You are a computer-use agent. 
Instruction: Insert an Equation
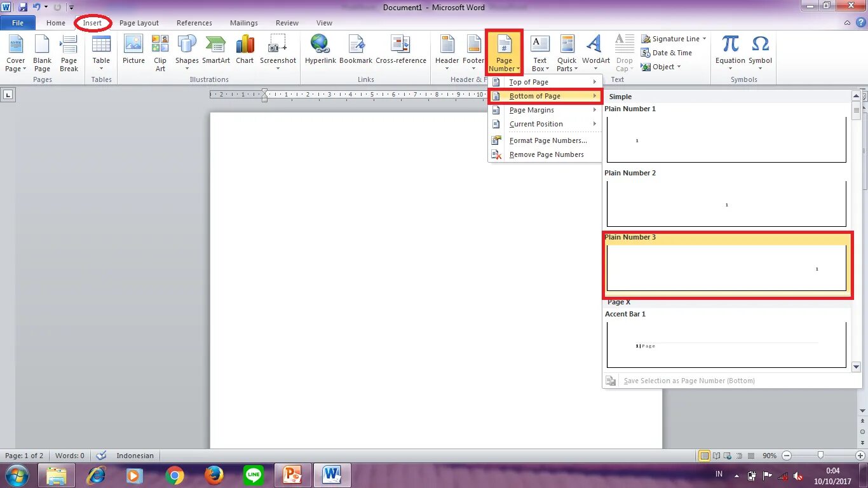pos(730,54)
